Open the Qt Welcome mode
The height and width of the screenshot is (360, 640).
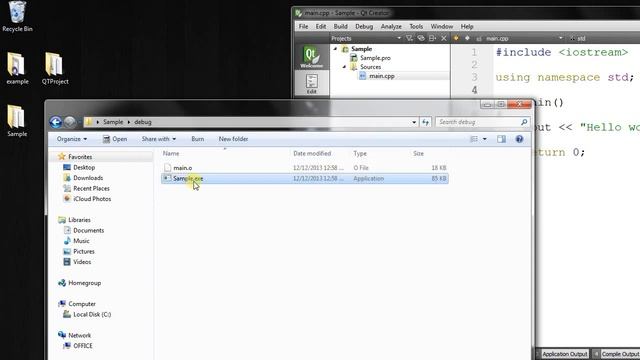point(311,57)
